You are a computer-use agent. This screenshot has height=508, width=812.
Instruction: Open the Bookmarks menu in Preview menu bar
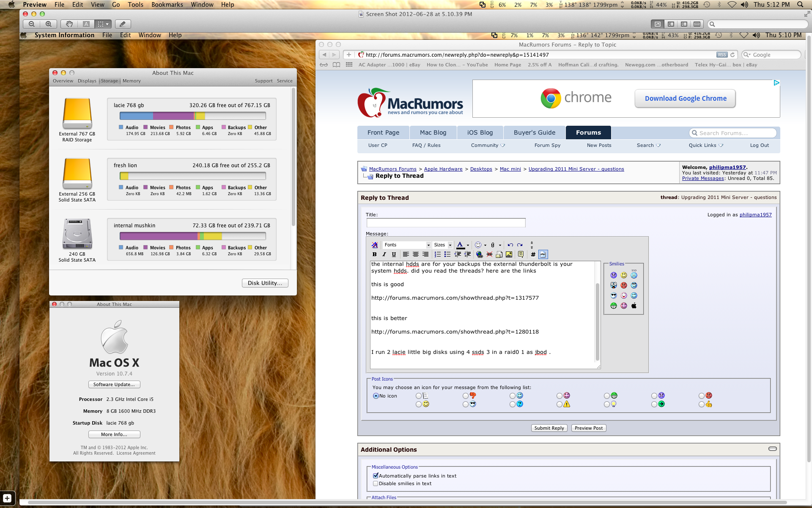[x=167, y=5]
